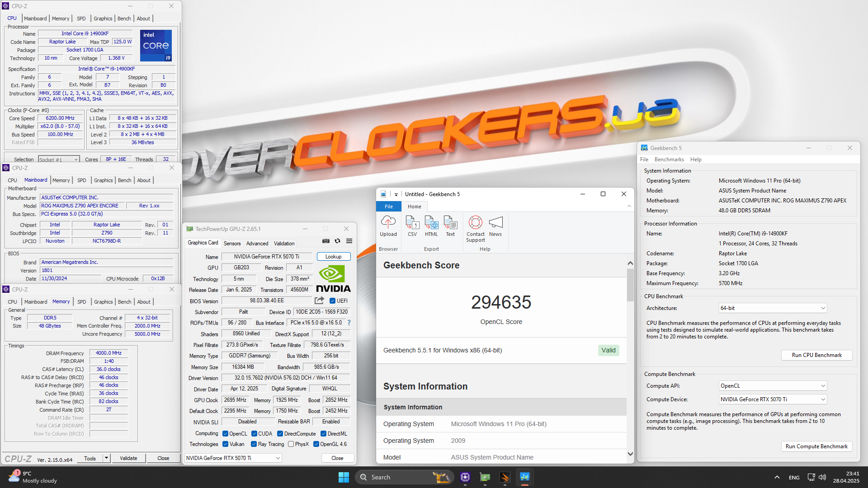Switch to the Advanced tab in GPU-Z
This screenshot has width=868, height=488.
click(x=257, y=244)
